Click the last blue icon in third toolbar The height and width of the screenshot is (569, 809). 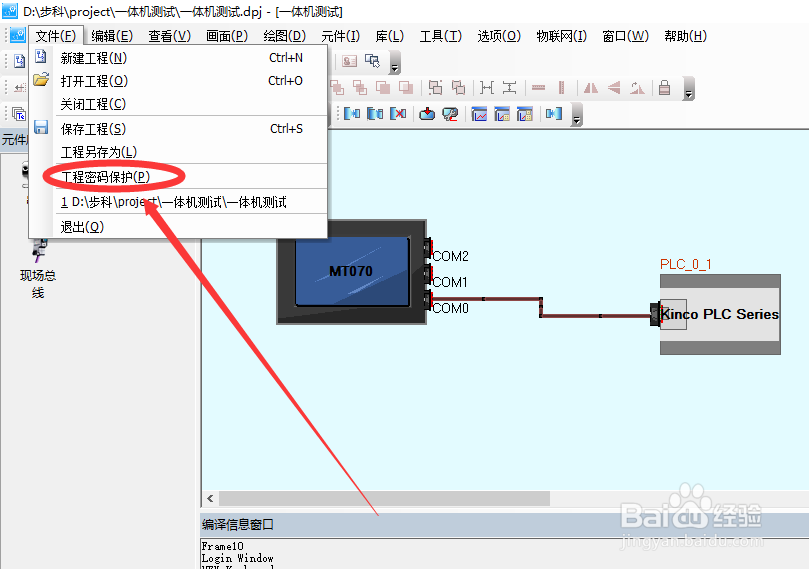(x=554, y=113)
